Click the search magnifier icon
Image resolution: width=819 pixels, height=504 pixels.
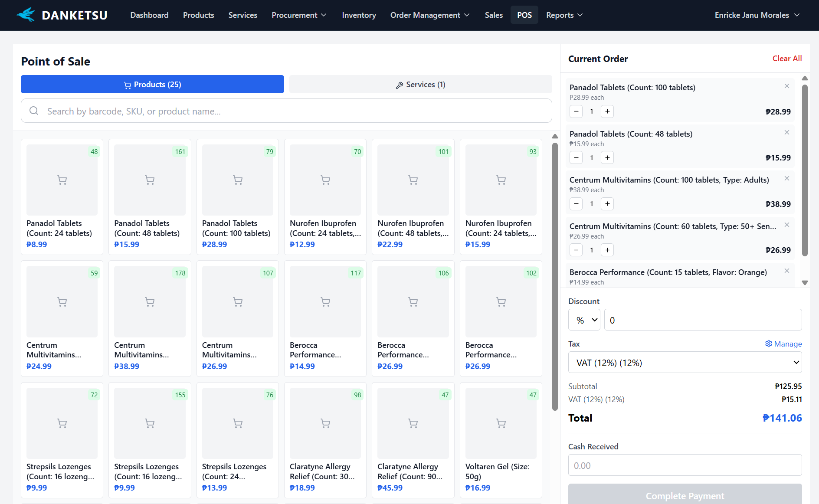34,111
